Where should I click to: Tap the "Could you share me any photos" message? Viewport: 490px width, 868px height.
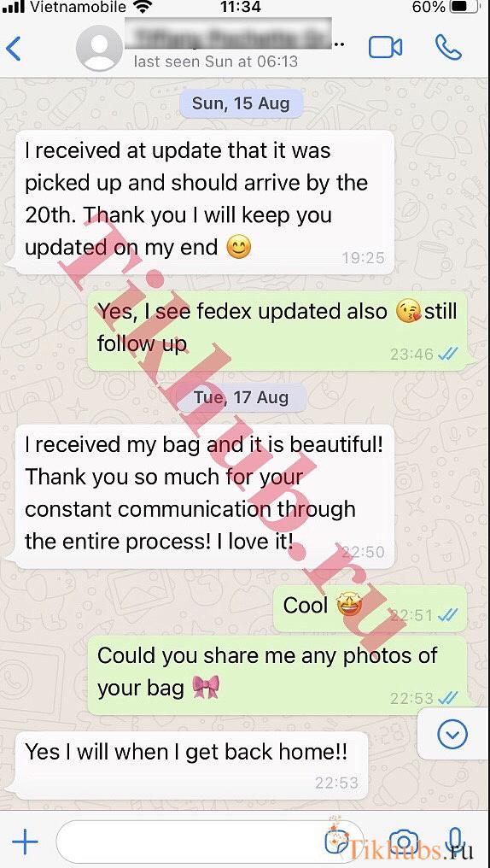tap(277, 674)
